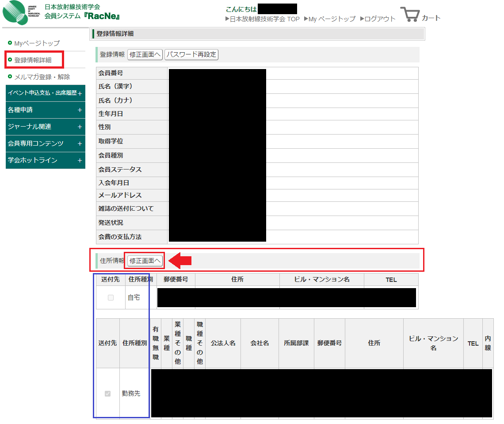The image size is (504, 424).
Task: Toggle the 勤務先 送付先 checkbox
Action: [x=107, y=393]
